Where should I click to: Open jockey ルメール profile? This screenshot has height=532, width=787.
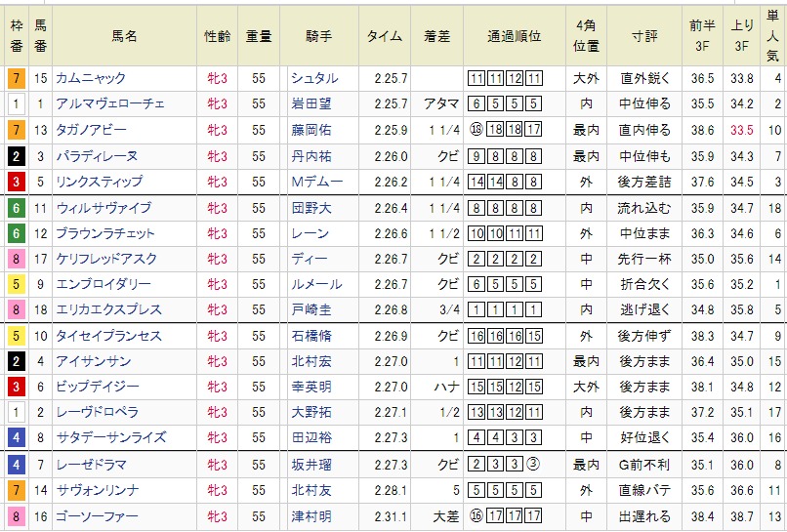pos(316,284)
